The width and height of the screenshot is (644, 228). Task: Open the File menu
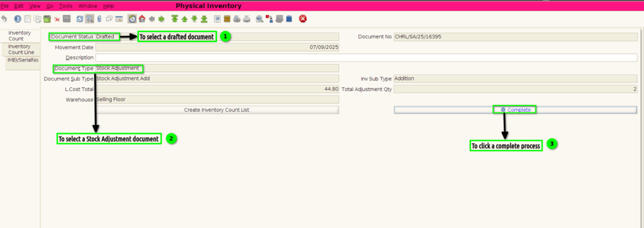coord(4,6)
